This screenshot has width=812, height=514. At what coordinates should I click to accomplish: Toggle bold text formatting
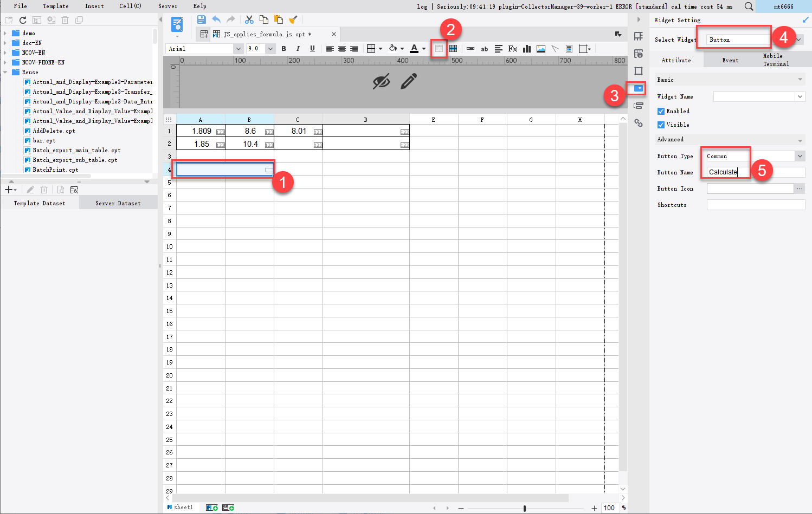coord(283,49)
